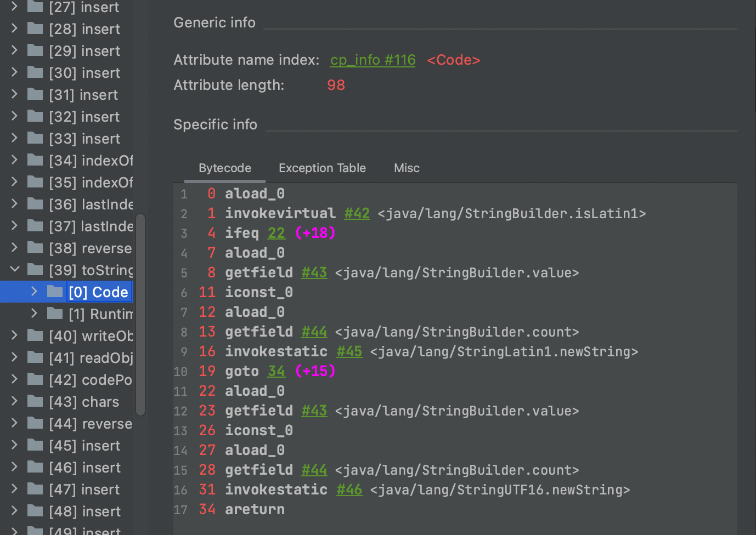Expand the [47] insert method
Viewport: 756px width, 535px height.
(15, 488)
